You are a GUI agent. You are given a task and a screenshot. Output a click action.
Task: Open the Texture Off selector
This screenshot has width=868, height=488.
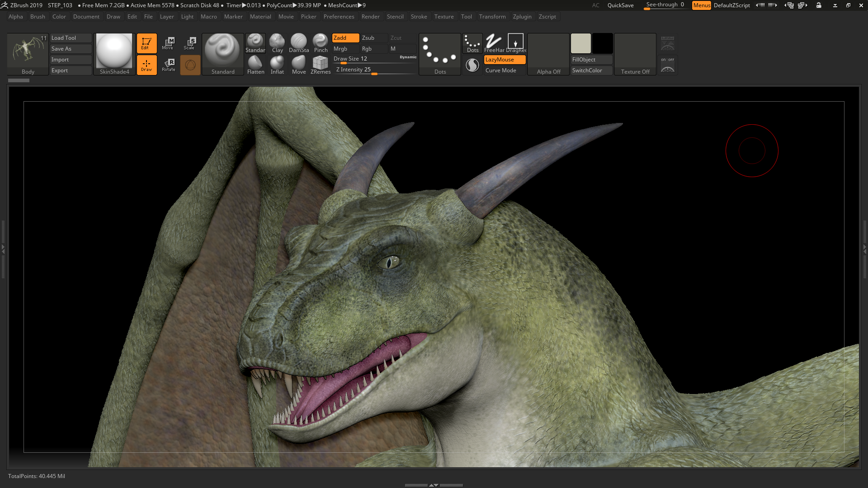click(635, 53)
